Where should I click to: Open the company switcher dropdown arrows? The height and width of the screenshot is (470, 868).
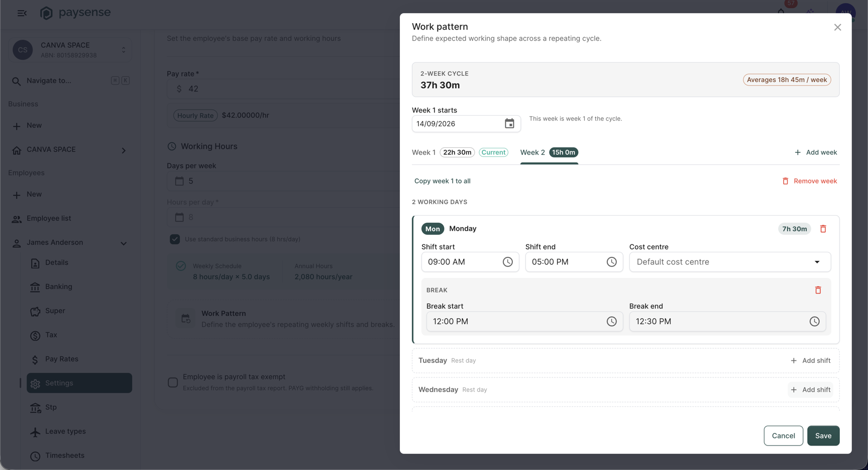click(x=124, y=50)
